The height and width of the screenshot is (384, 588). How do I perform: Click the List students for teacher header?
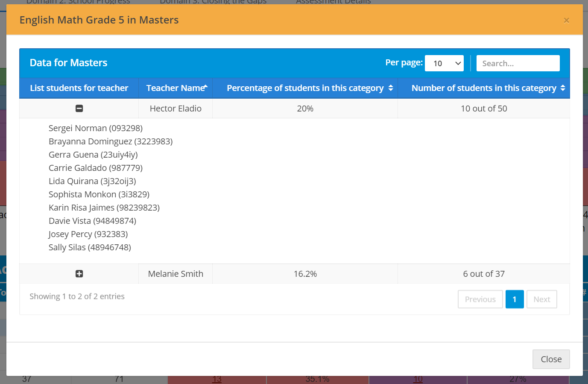tap(79, 88)
